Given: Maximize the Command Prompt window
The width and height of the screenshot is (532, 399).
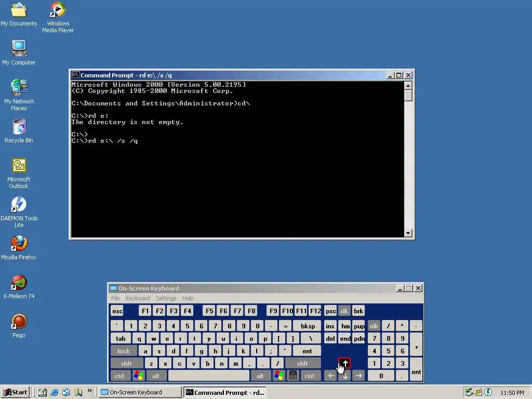Looking at the screenshot, I should [x=399, y=75].
